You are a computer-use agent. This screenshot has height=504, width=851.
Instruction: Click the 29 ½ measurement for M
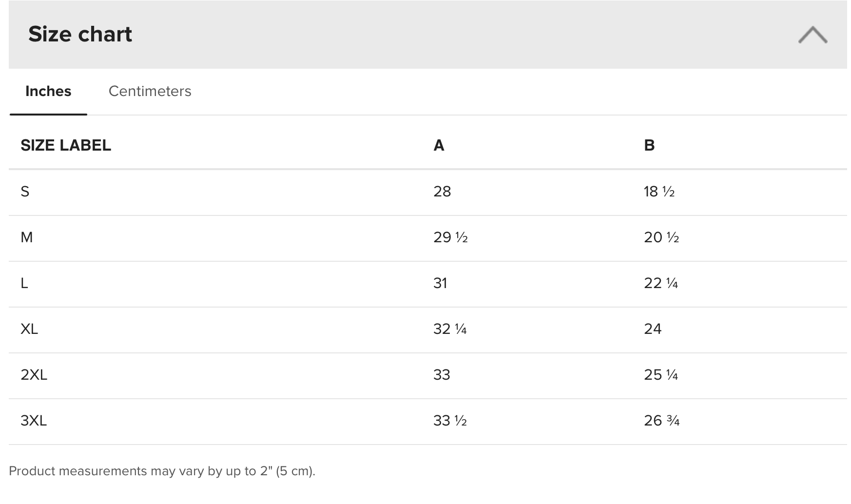point(450,237)
